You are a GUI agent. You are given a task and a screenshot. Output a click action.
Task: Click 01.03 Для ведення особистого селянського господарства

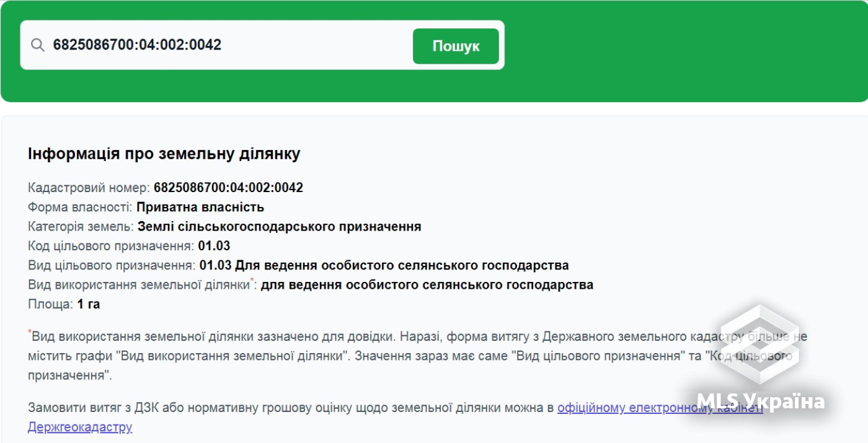tap(384, 266)
